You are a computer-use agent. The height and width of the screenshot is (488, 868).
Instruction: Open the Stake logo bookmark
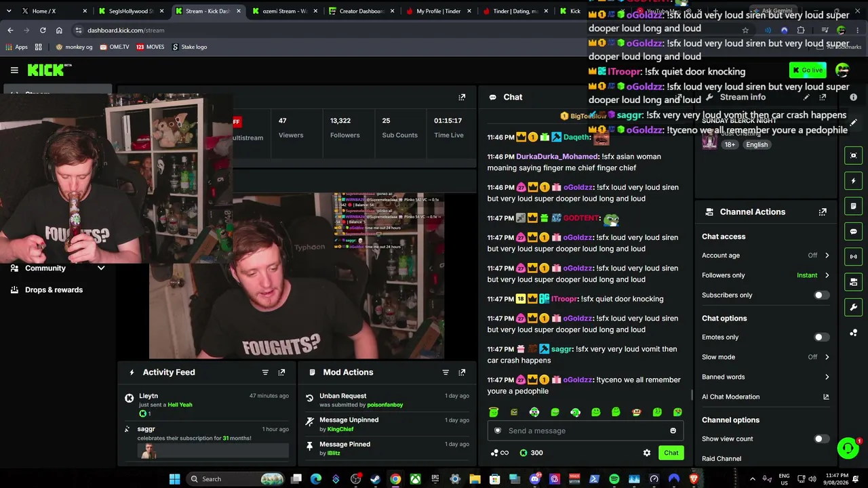tap(190, 47)
